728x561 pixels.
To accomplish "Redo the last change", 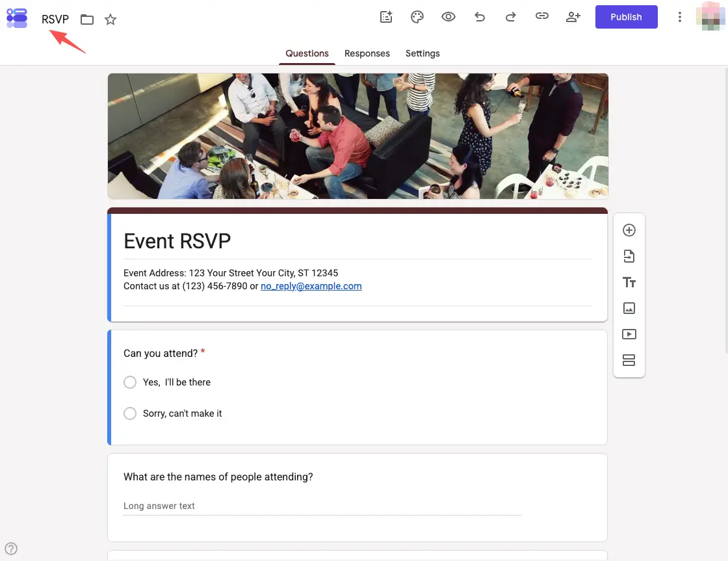I will (511, 17).
